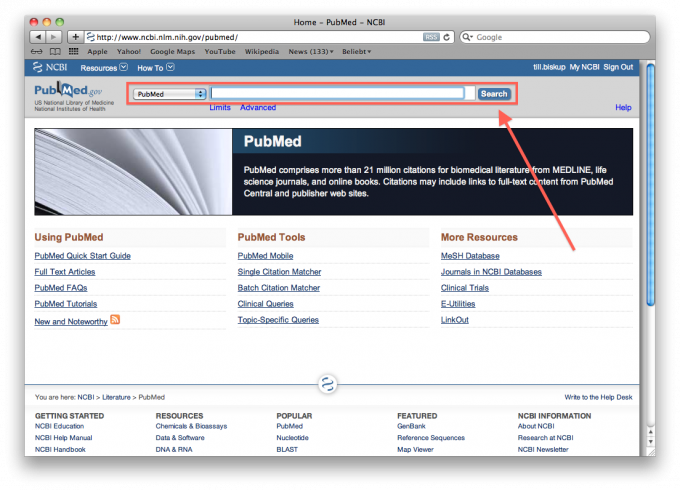Viewport: 680px width, 490px height.
Task: Open the PubMed database selector dropdown
Action: [x=169, y=94]
